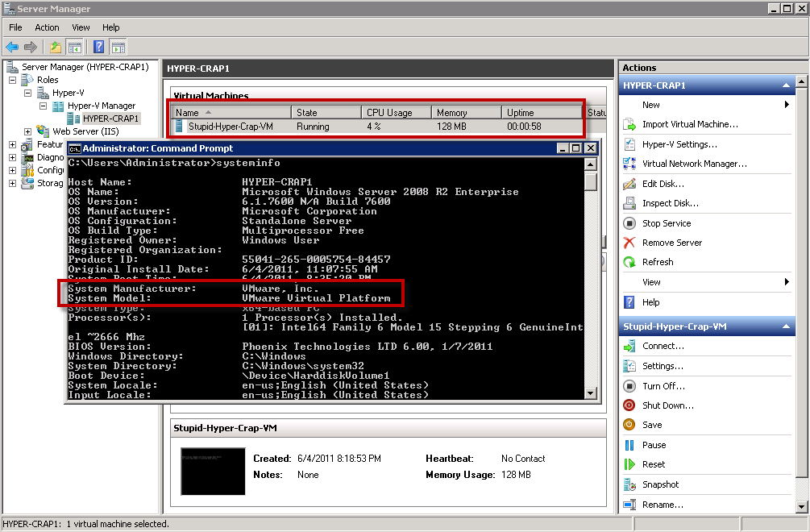Open the Action menu
This screenshot has height=532, width=810.
tap(47, 27)
